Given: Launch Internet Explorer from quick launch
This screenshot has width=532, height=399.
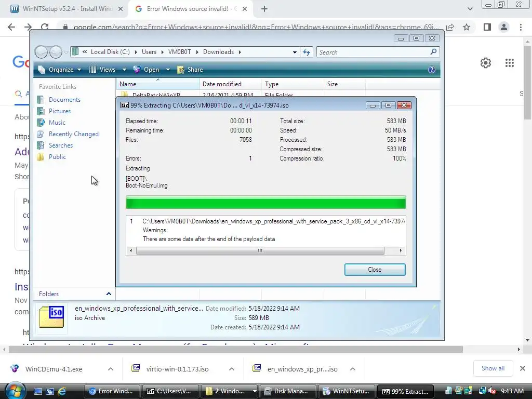Looking at the screenshot, I should point(62,391).
